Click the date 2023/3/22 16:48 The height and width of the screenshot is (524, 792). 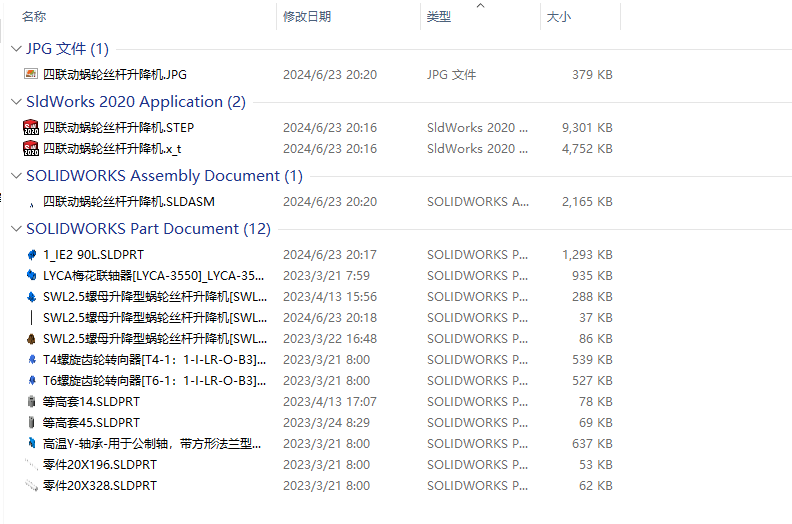click(330, 339)
